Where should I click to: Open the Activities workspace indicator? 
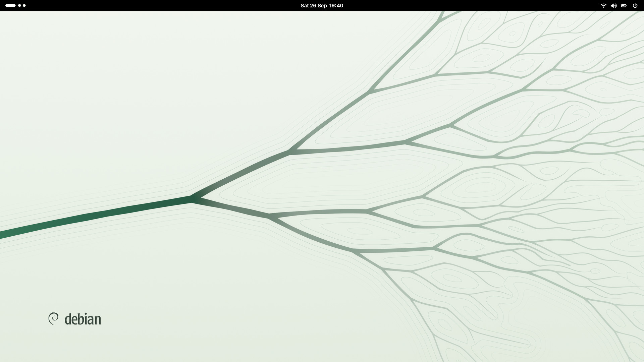(x=15, y=5)
